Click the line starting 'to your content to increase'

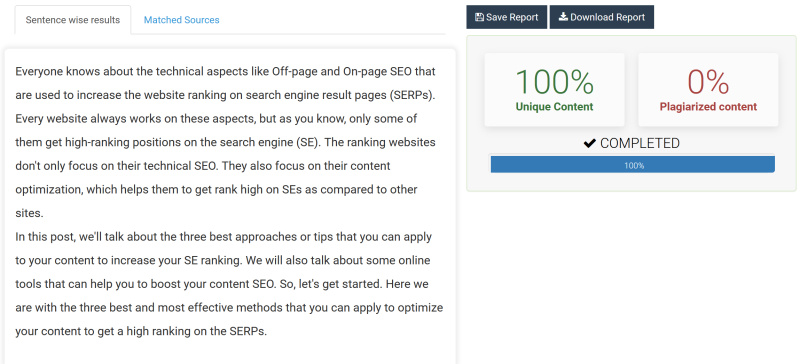click(x=222, y=260)
